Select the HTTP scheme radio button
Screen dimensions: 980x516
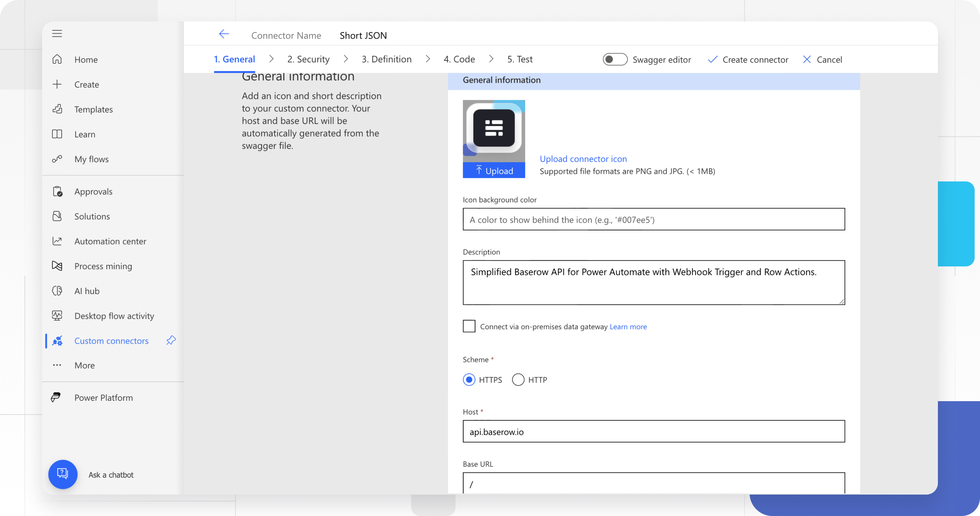pyautogui.click(x=518, y=380)
